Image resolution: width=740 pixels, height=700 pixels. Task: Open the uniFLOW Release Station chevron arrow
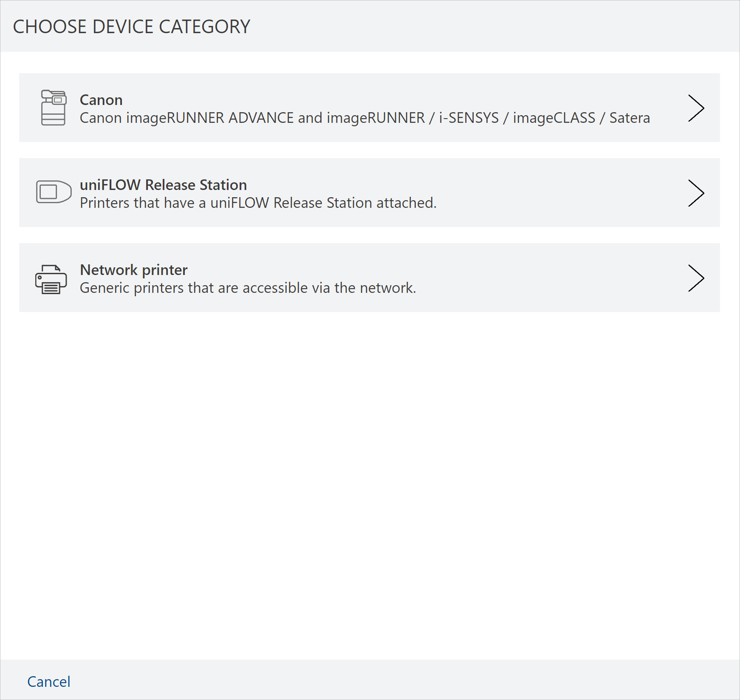[x=696, y=193]
